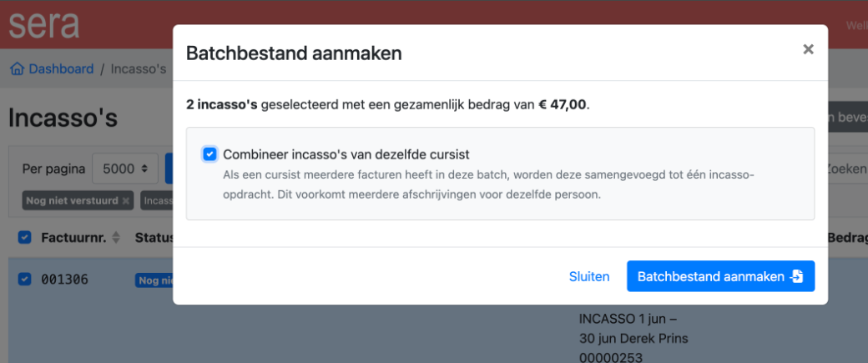Click the Status column header
The image size is (868, 363).
(154, 238)
